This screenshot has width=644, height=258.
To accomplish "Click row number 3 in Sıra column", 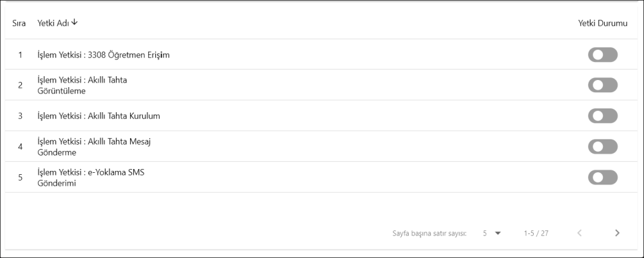I will pos(20,116).
